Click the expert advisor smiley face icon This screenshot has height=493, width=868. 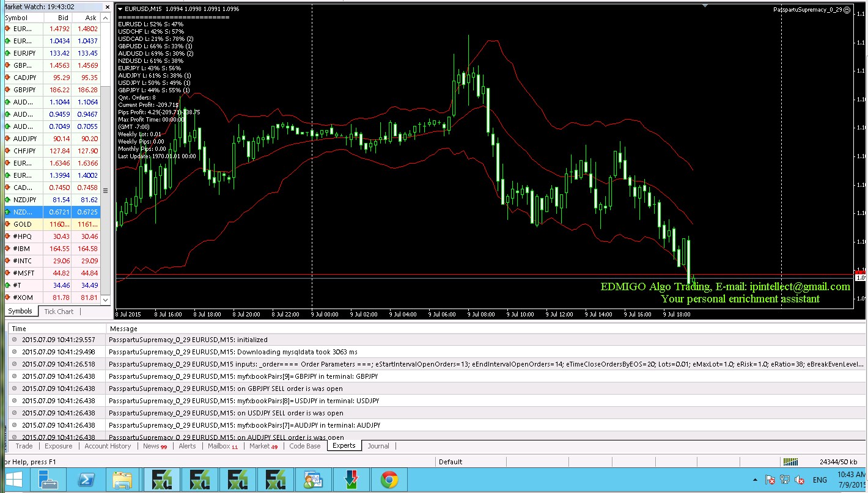point(847,10)
